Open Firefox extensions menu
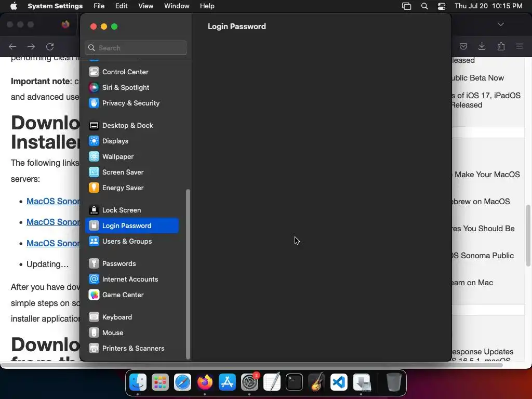Screen dimensions: 532x399 coord(501,46)
